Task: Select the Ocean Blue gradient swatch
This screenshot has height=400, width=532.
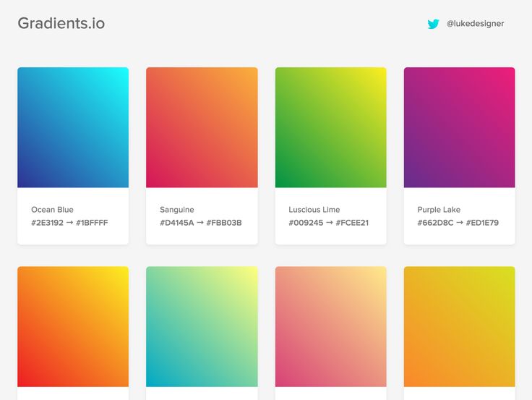Action: pos(73,127)
